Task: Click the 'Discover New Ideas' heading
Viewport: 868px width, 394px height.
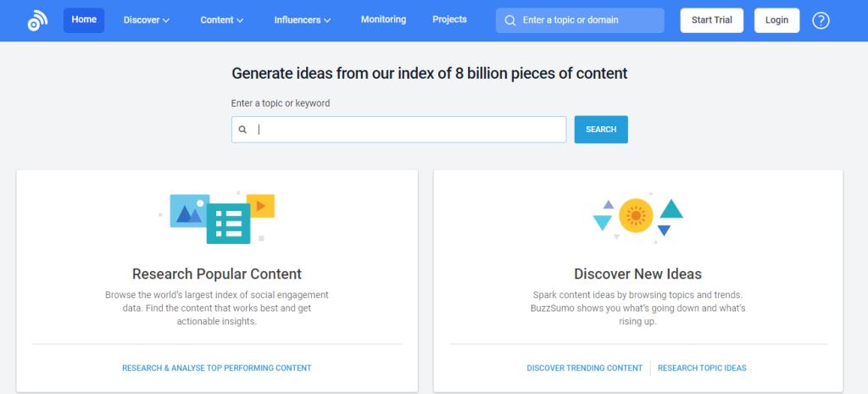Action: point(637,274)
